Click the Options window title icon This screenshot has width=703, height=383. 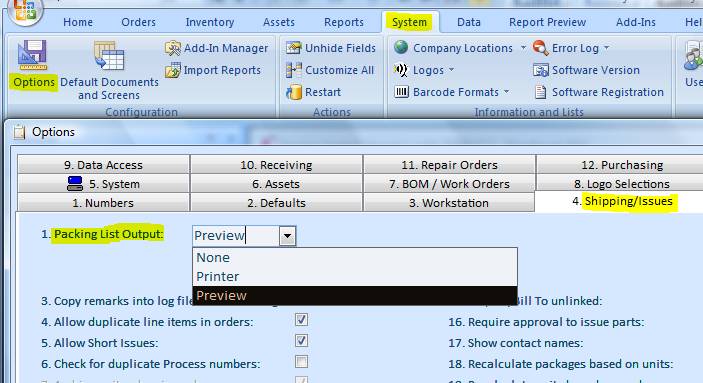tap(19, 132)
